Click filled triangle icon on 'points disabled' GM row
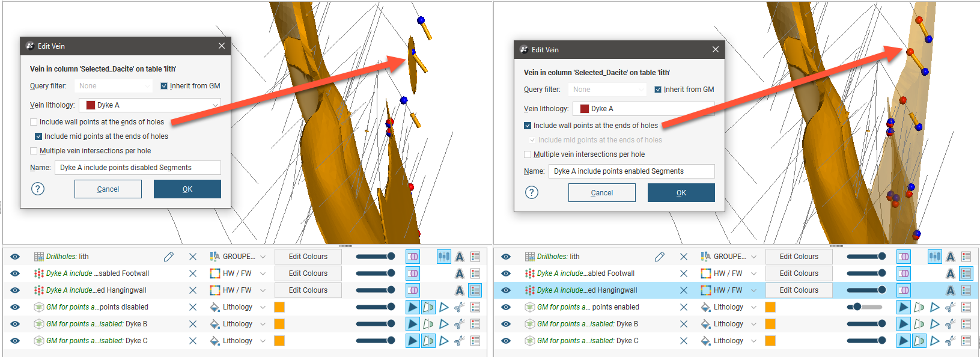 (x=412, y=307)
